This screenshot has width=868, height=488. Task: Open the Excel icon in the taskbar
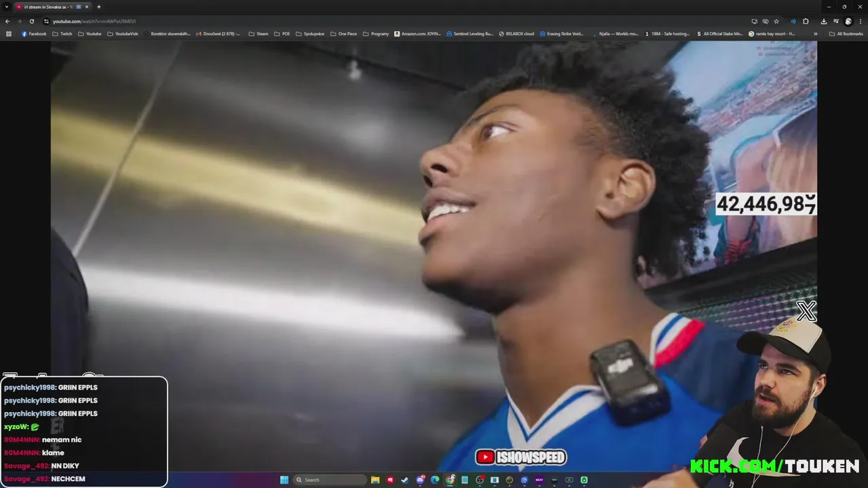pyautogui.click(x=569, y=480)
